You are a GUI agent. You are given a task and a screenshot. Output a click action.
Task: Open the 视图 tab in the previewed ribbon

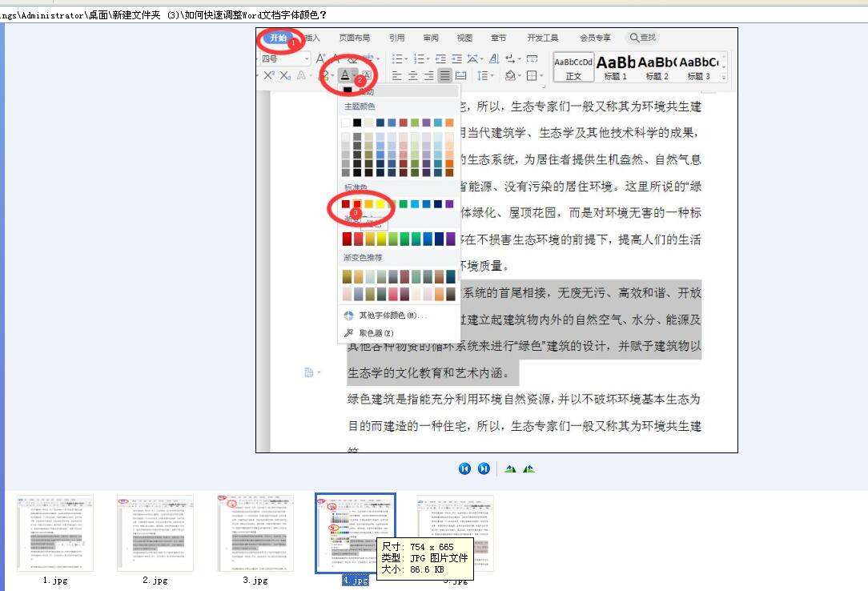pyautogui.click(x=464, y=38)
